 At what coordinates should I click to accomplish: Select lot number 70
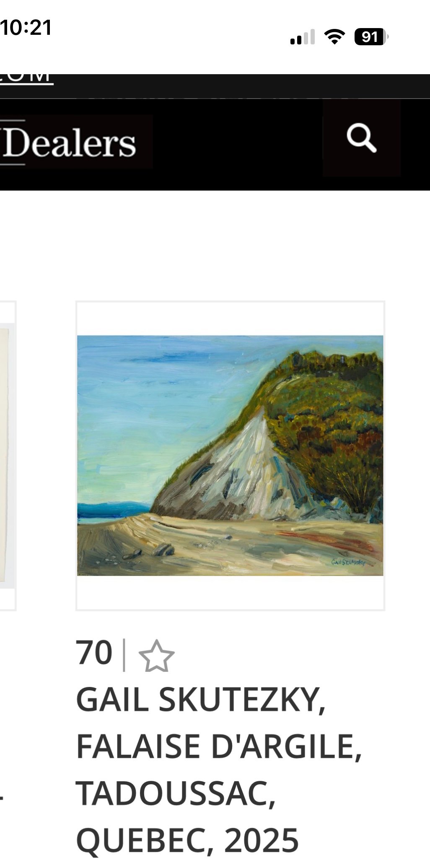[94, 653]
